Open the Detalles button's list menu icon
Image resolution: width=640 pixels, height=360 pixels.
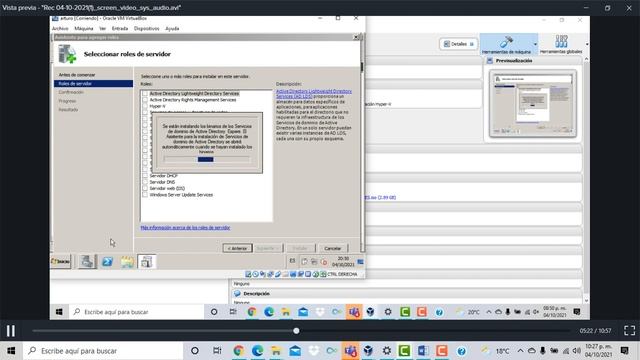pyautogui.click(x=471, y=44)
